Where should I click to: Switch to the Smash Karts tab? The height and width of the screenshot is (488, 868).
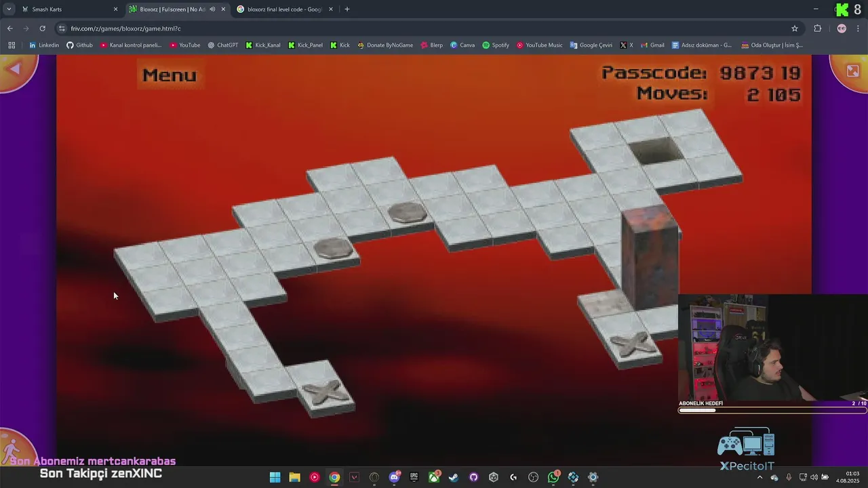[68, 9]
